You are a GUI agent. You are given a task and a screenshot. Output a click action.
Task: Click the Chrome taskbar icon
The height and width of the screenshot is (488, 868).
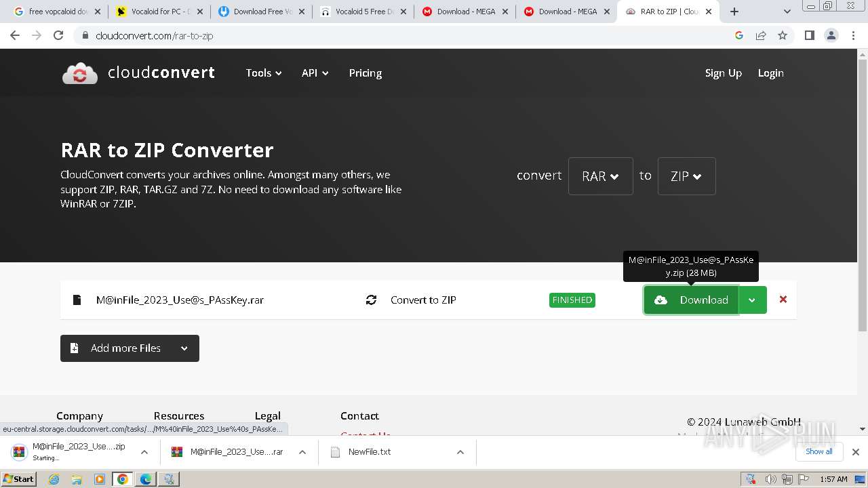pos(123,479)
